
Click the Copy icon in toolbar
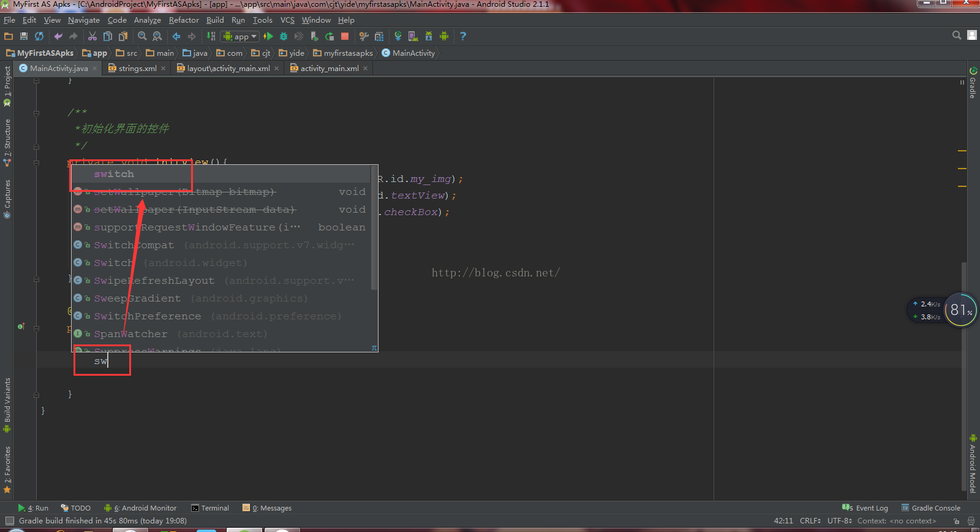point(108,36)
